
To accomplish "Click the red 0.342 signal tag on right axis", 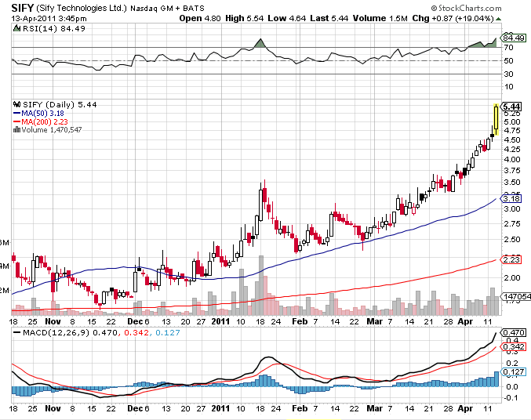I will point(514,347).
